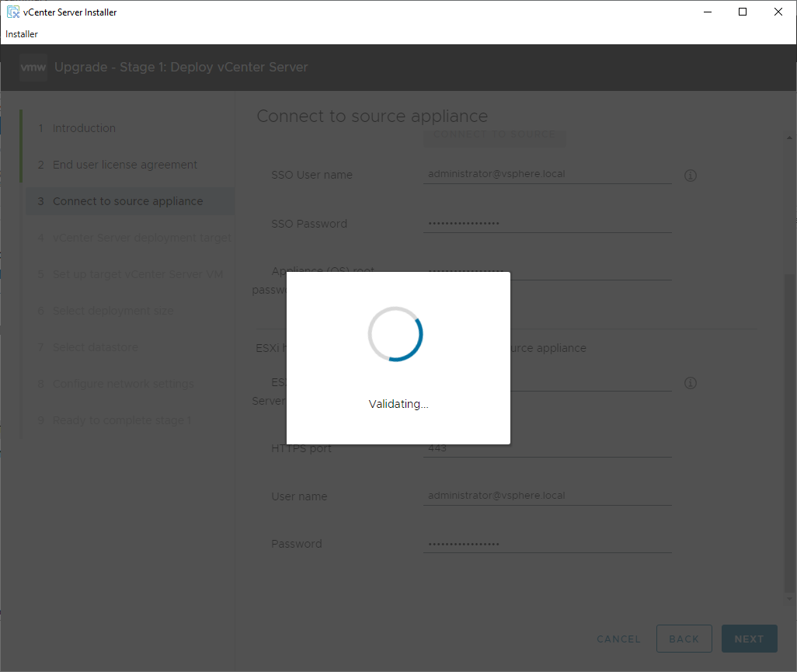Image resolution: width=797 pixels, height=672 pixels.
Task: Click the CANCEL link
Action: click(618, 639)
